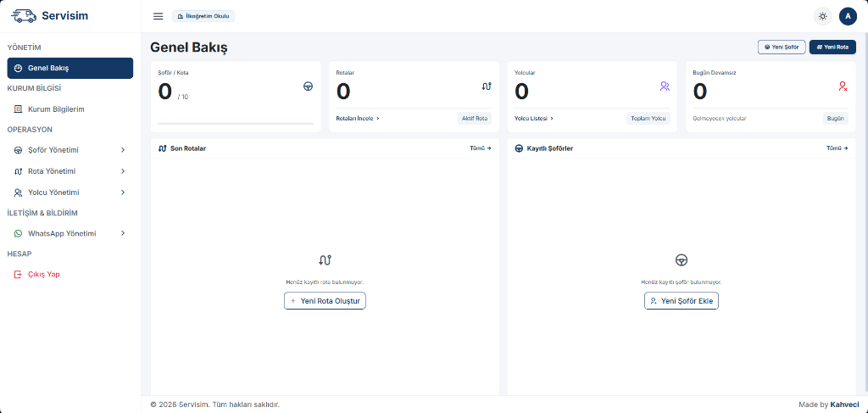The width and height of the screenshot is (868, 413).
Task: Expand Rota Yönetimi chevron arrow
Action: click(123, 171)
